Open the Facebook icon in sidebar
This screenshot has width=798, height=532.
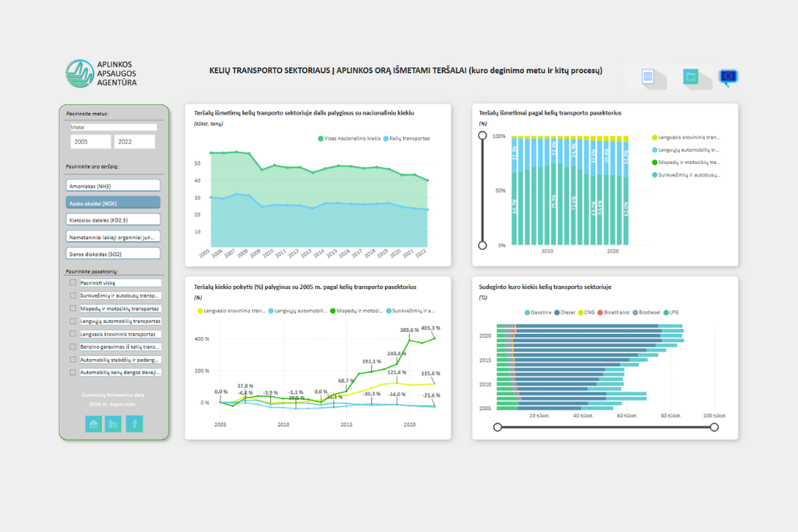pos(134,423)
